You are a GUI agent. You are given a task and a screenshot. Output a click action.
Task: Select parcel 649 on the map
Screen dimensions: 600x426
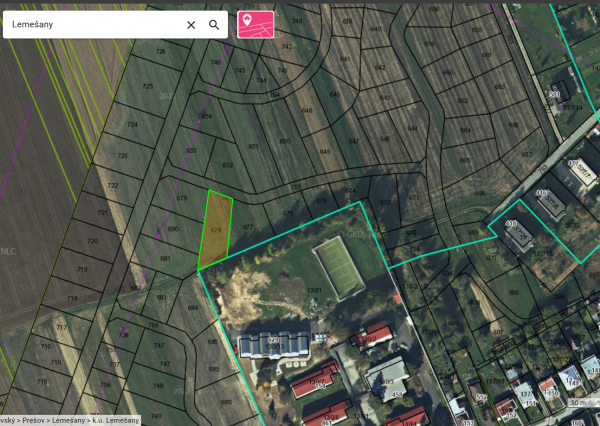click(x=325, y=152)
